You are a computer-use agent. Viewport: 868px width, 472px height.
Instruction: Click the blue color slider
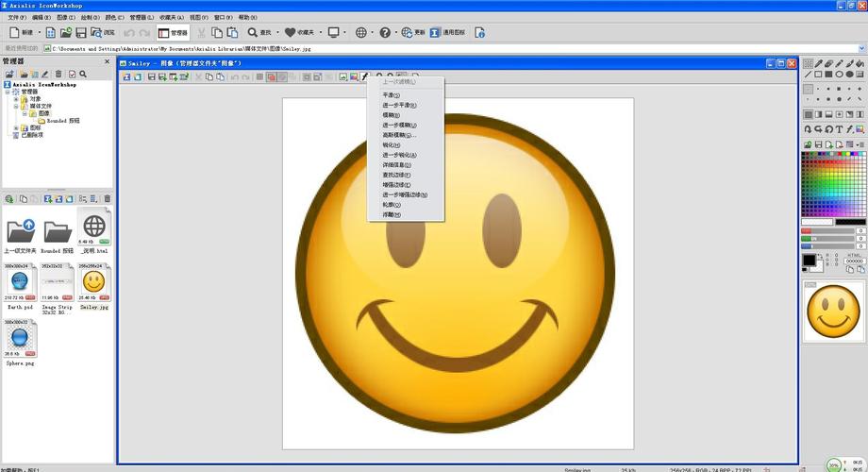click(x=827, y=246)
